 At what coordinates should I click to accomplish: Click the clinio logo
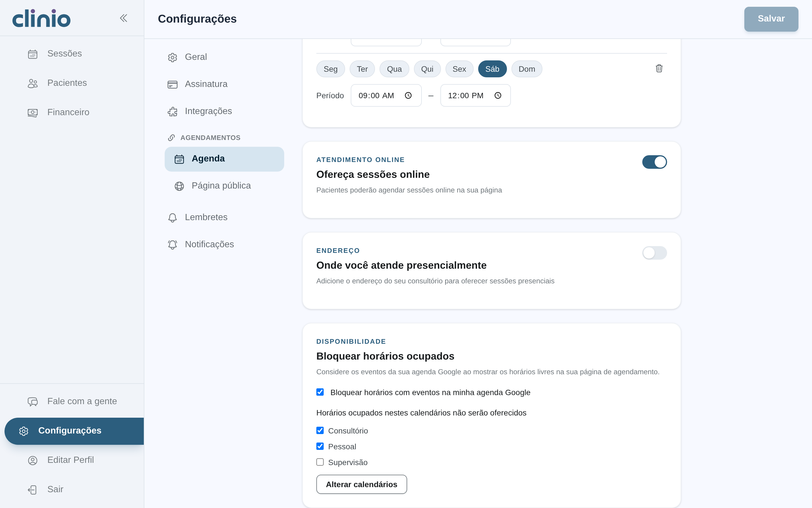click(x=41, y=18)
